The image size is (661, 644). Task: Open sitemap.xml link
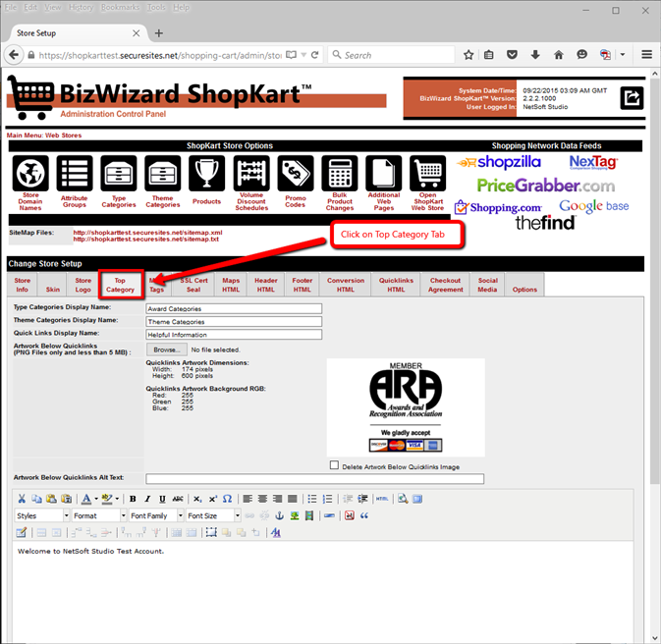pyautogui.click(x=147, y=233)
